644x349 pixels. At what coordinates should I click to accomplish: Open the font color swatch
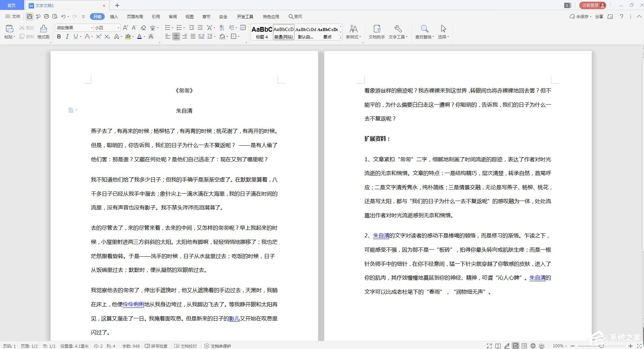click(x=140, y=37)
